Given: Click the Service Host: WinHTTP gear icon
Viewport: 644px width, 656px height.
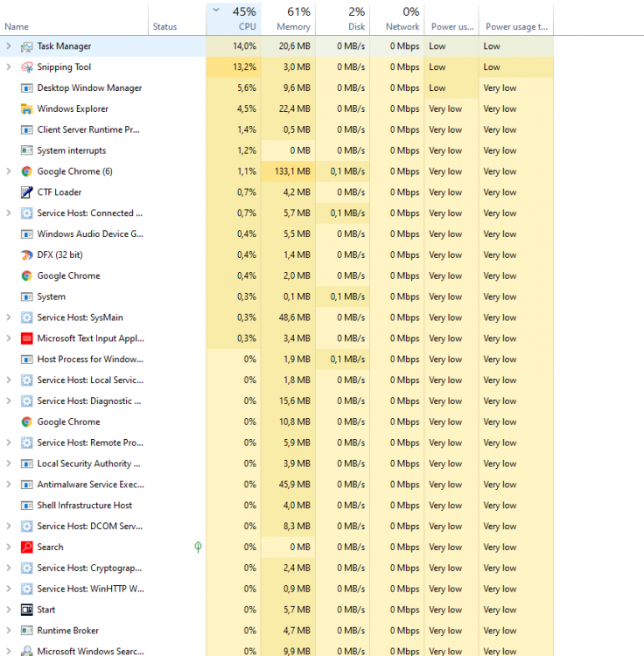Looking at the screenshot, I should (27, 589).
